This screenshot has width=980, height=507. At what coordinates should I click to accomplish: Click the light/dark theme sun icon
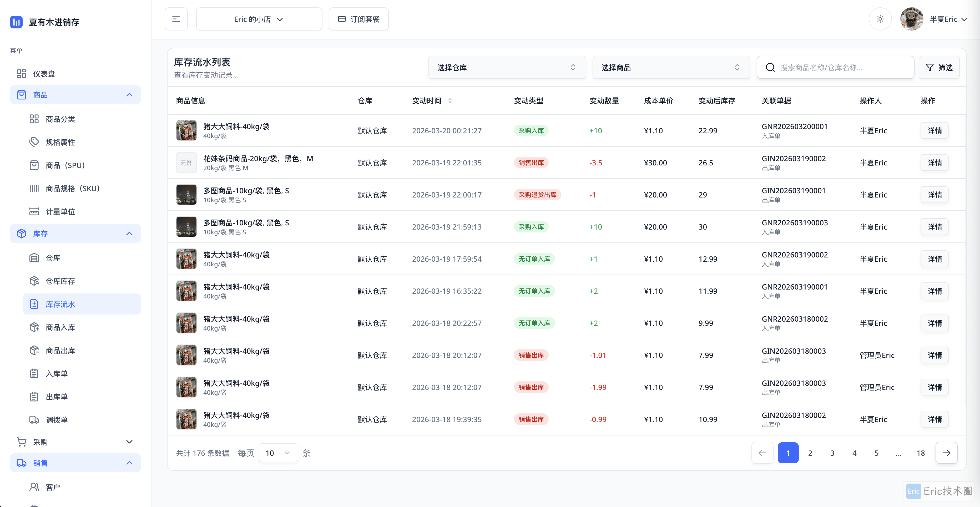[880, 19]
